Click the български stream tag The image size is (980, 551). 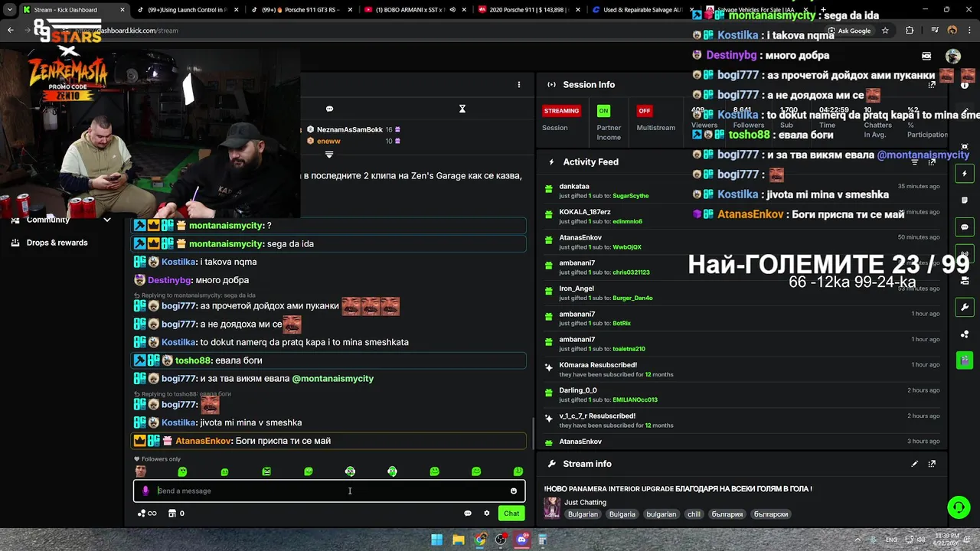pos(771,514)
